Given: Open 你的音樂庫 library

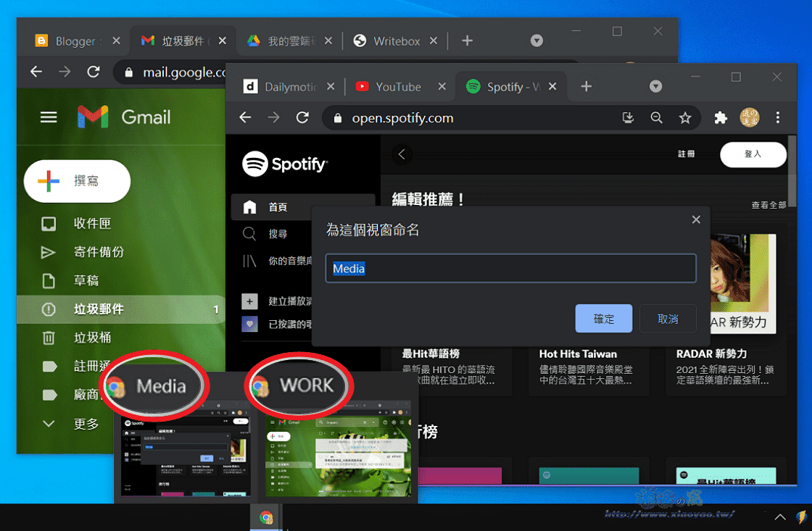Looking at the screenshot, I should 277,261.
